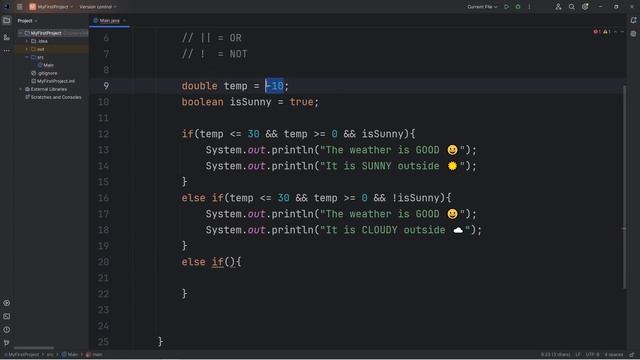This screenshot has height=360, width=640.
Task: Click the '// ! = NOT' comment
Action: (215, 54)
